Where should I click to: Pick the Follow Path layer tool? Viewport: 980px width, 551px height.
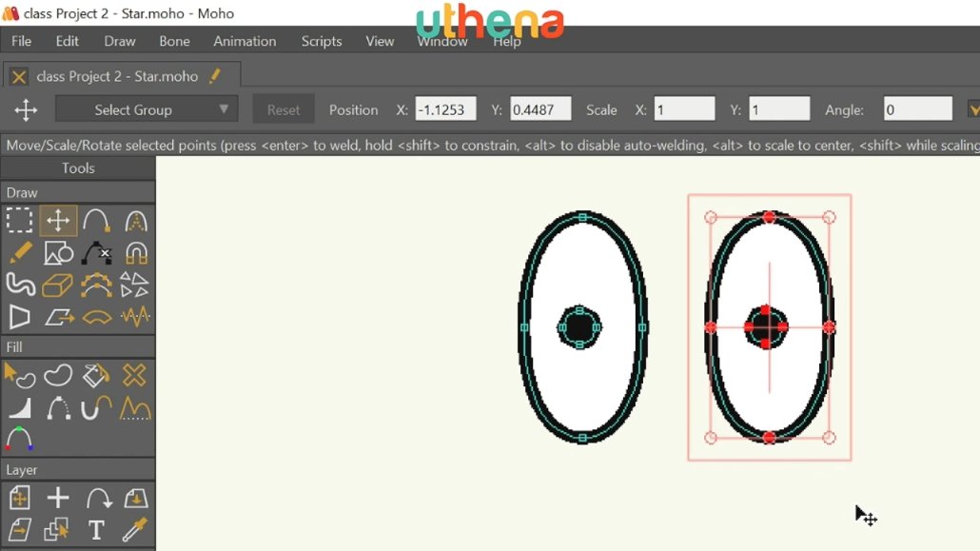(x=97, y=498)
